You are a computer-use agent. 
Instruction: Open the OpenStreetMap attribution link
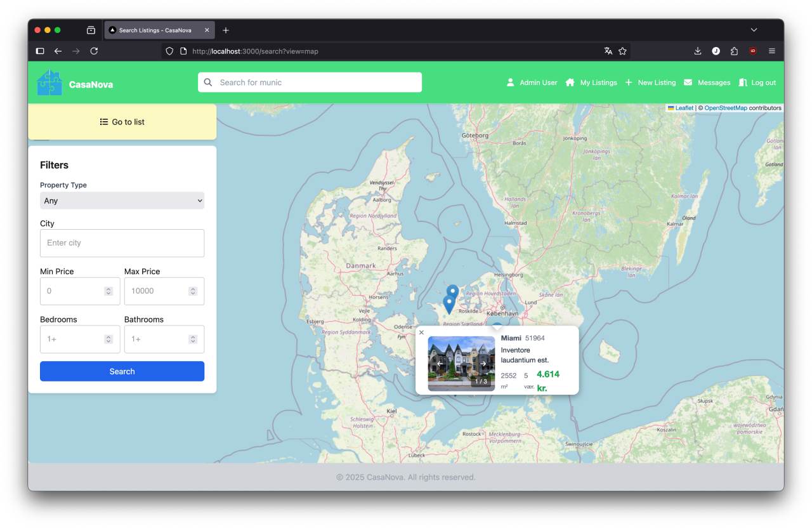[725, 108]
